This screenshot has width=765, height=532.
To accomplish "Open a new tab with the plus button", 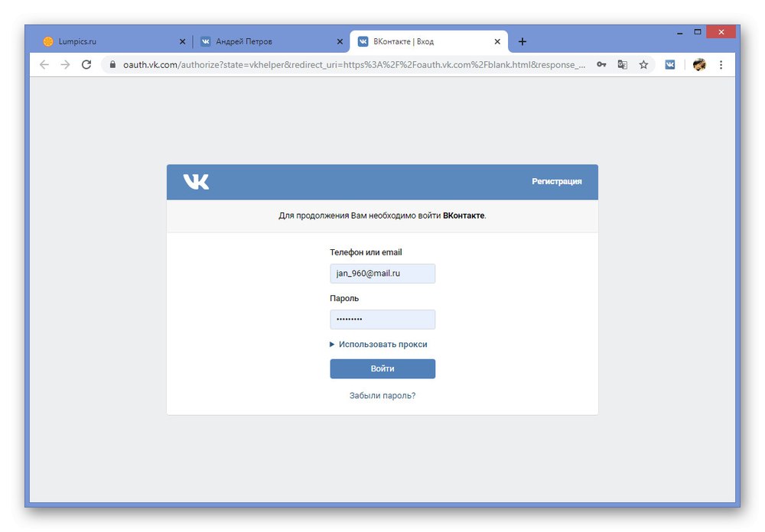I will coord(522,41).
